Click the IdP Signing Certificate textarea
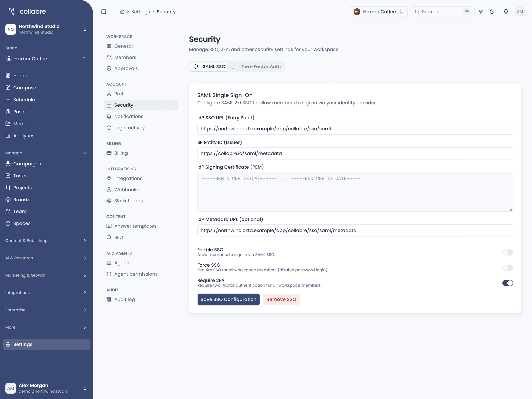The image size is (532, 399). pyautogui.click(x=355, y=192)
